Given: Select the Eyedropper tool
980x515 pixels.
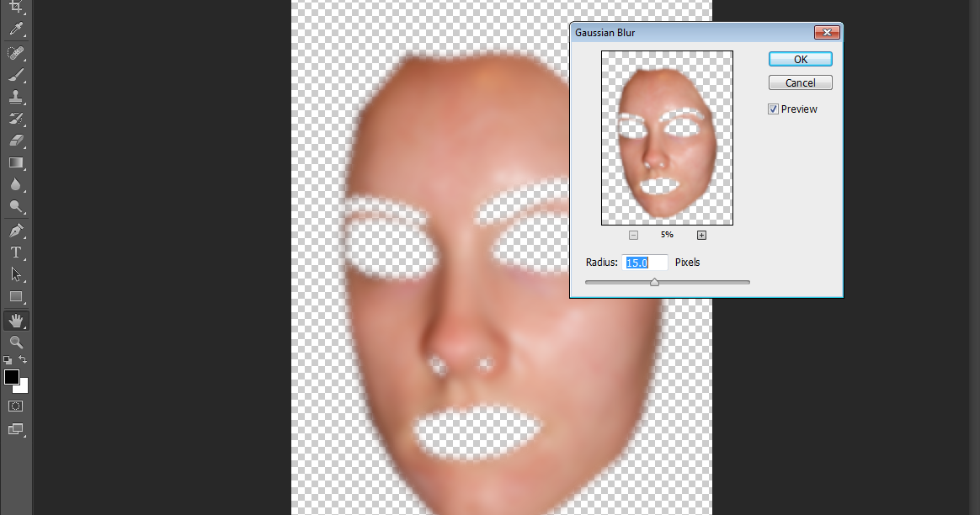Looking at the screenshot, I should click(x=17, y=30).
